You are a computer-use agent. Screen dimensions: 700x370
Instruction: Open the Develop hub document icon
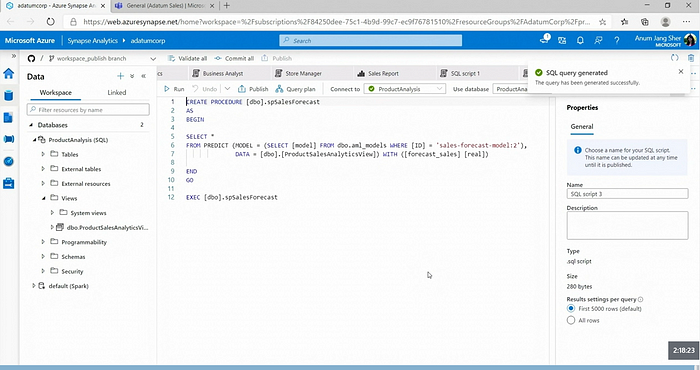point(8,117)
